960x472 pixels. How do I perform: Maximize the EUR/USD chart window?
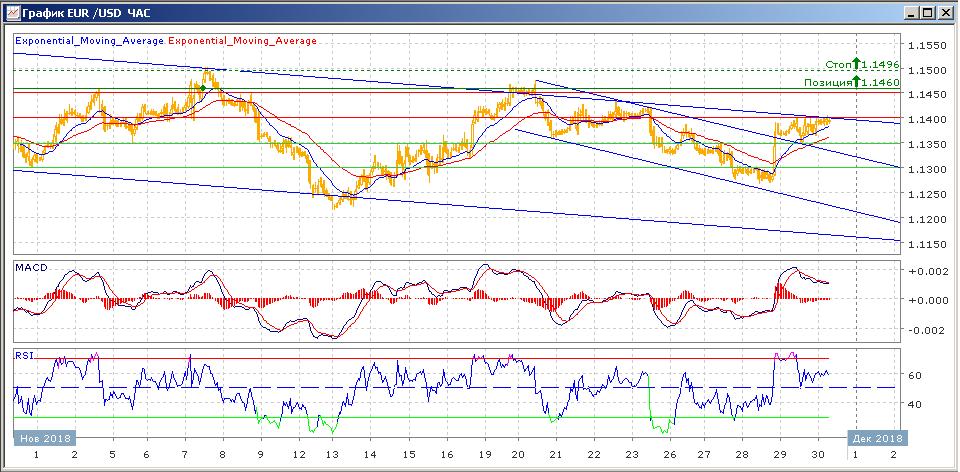click(x=928, y=12)
